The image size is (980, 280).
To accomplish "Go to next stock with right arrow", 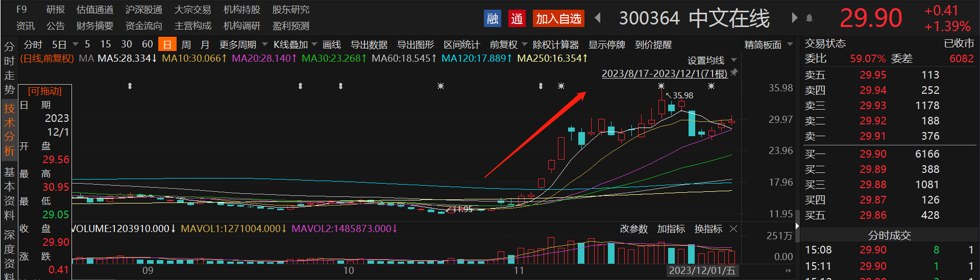I will tap(794, 18).
